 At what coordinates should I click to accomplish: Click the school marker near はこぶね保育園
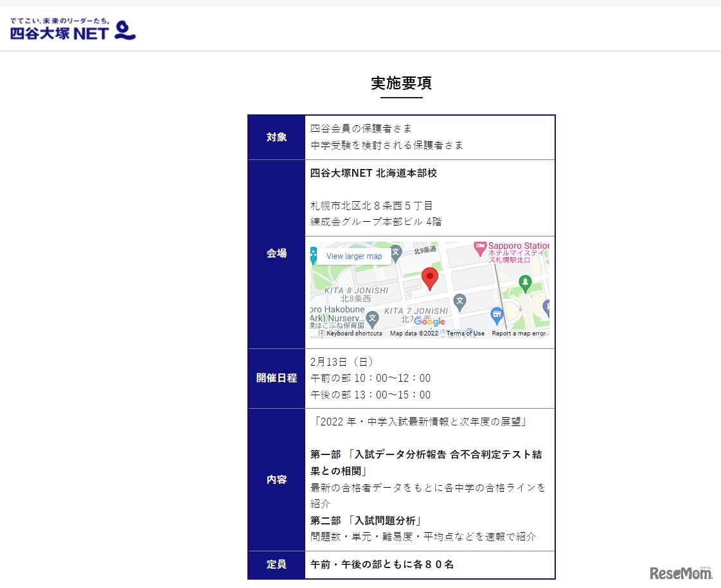click(x=372, y=318)
